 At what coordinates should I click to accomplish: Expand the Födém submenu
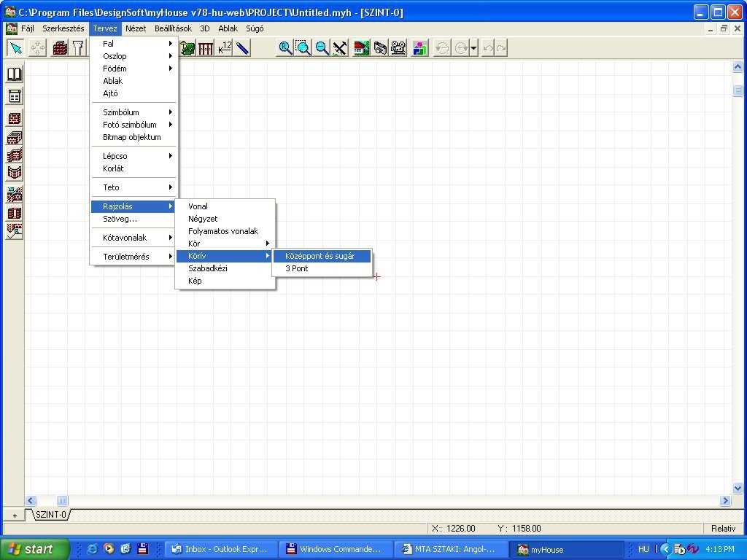(134, 69)
